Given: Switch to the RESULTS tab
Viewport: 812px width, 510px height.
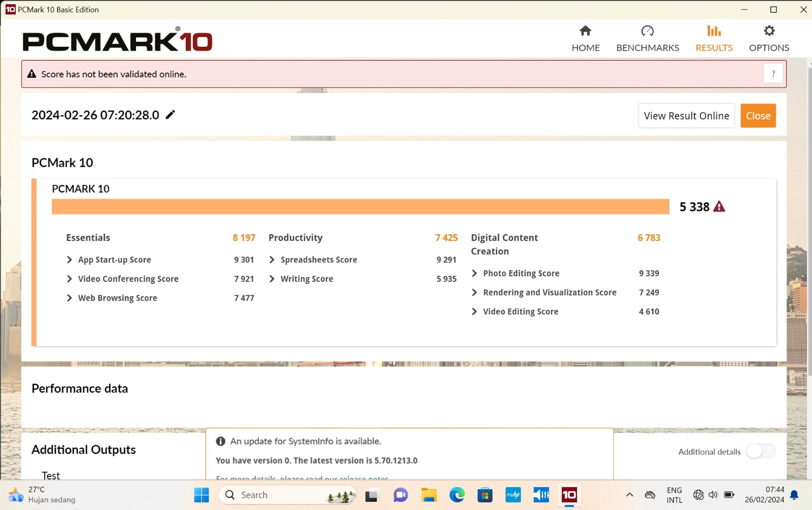Looking at the screenshot, I should tap(714, 39).
